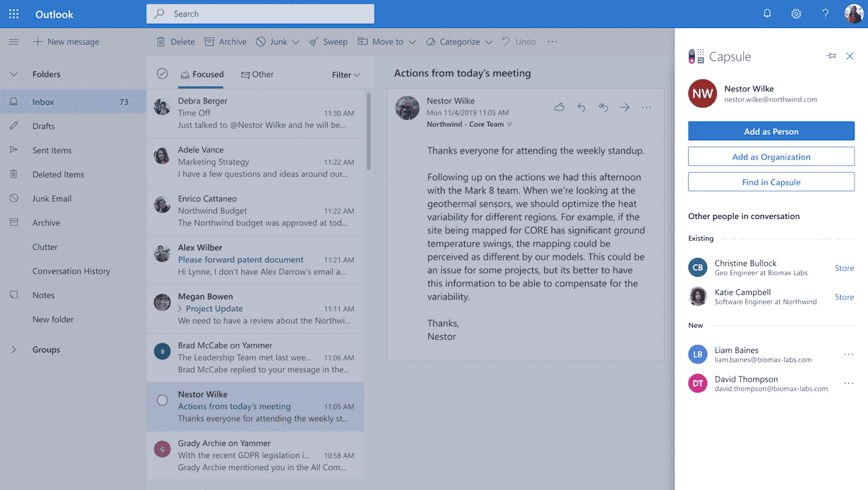Click the Delete trash toolbar button
This screenshot has height=490, width=868.
pos(176,41)
